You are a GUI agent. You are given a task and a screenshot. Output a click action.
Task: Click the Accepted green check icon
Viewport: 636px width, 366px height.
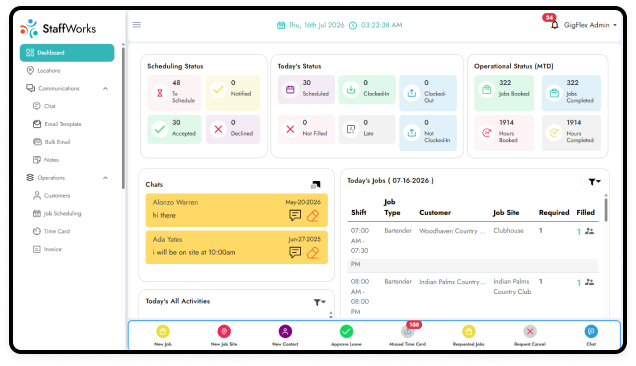tap(160, 129)
